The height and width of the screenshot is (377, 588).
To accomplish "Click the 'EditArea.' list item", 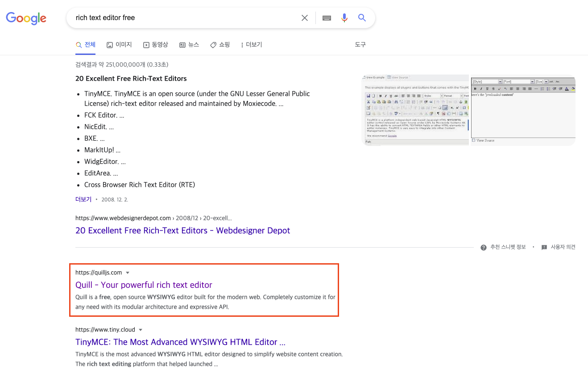I will [x=101, y=173].
